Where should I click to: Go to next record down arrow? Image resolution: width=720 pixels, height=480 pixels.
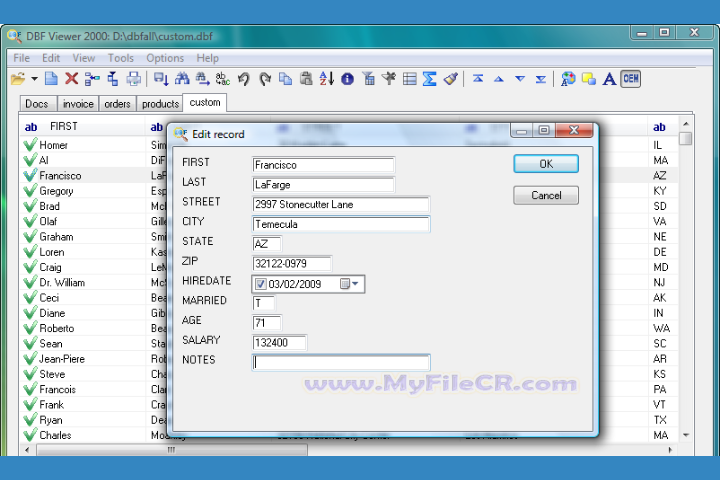520,79
